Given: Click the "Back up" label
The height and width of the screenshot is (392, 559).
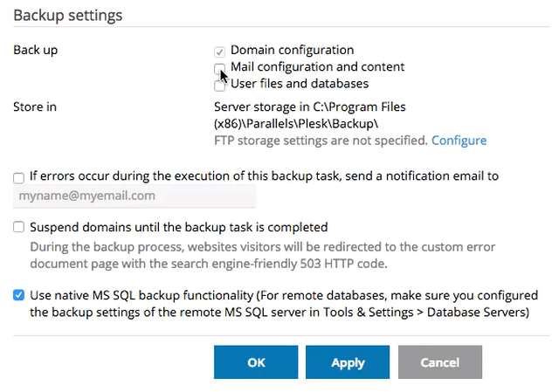Looking at the screenshot, I should (35, 50).
